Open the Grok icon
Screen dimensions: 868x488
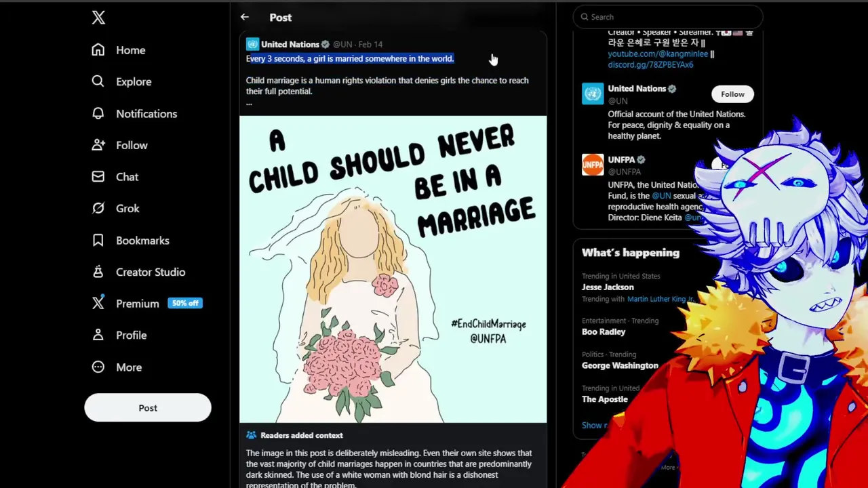coord(98,208)
